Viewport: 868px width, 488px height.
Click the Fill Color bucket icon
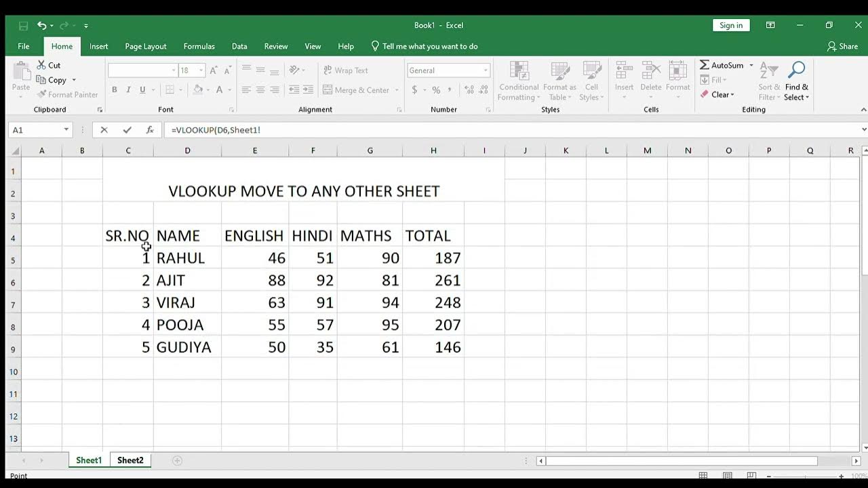pyautogui.click(x=198, y=89)
